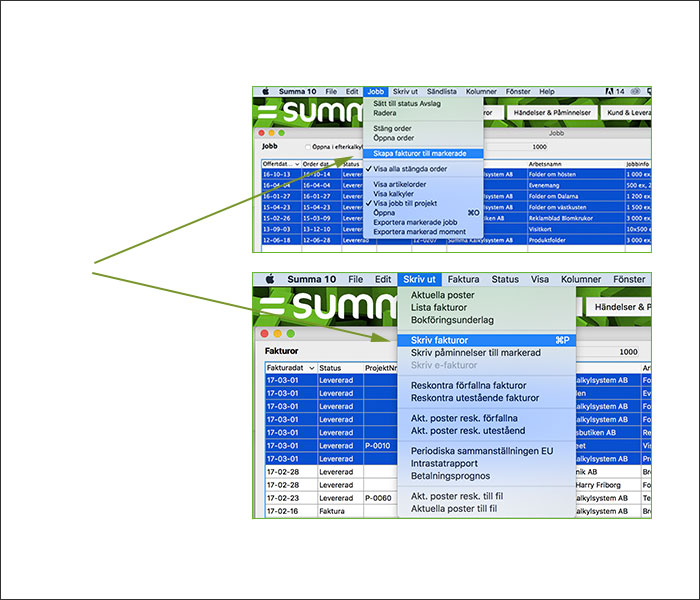This screenshot has height=600, width=700.
Task: Click the 1000 field in the Jobb window
Action: pos(516,147)
